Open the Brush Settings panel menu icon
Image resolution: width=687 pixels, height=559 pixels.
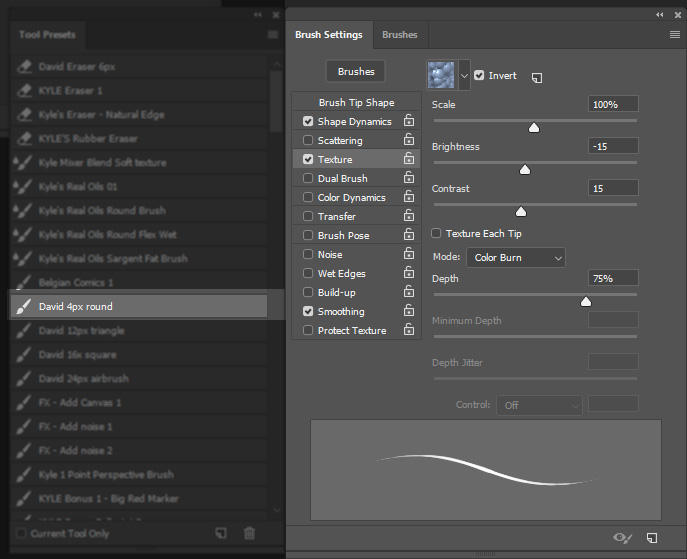675,34
